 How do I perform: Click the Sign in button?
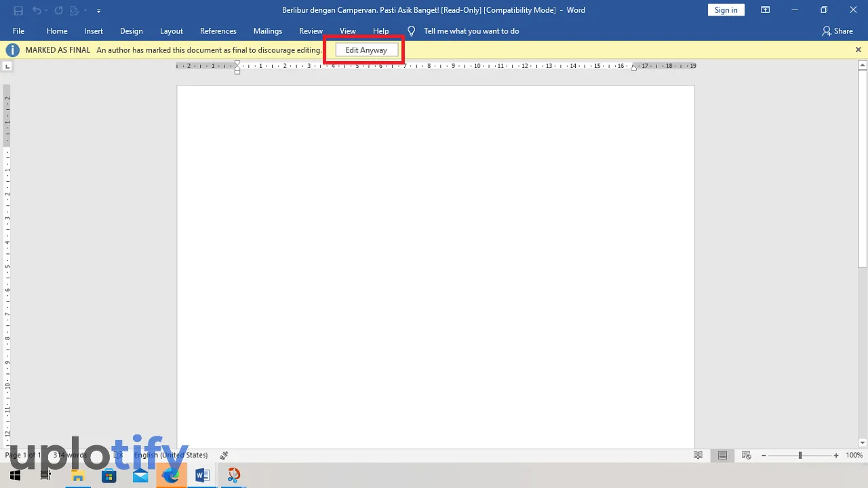(726, 10)
